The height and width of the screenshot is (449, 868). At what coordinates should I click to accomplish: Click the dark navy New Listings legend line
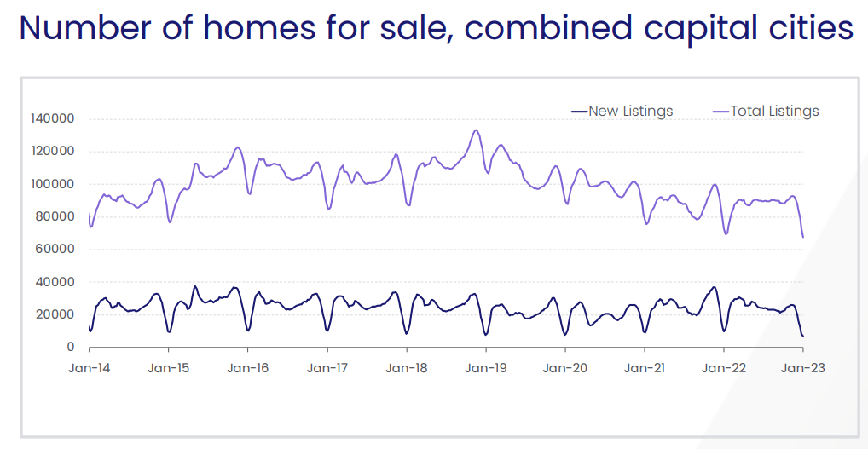coord(579,112)
